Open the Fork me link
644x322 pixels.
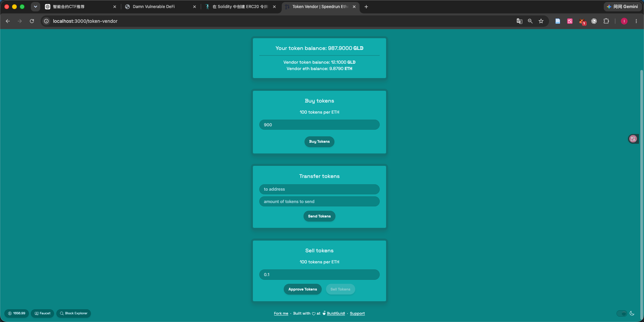281,314
